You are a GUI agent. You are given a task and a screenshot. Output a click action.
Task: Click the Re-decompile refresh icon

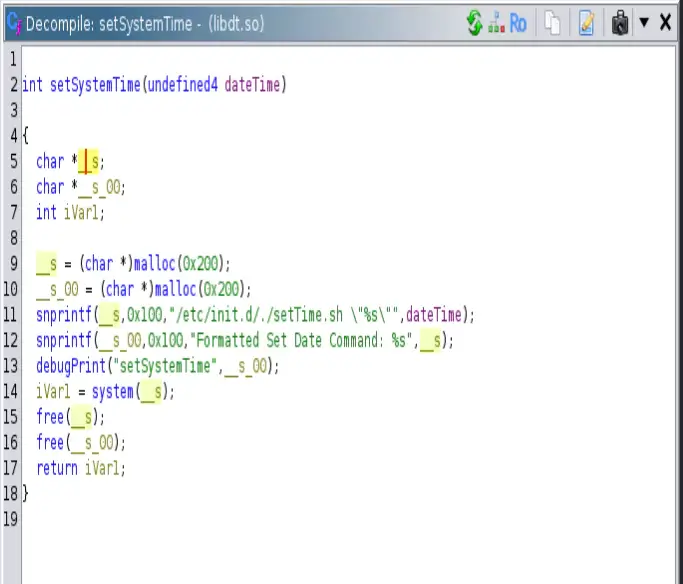point(474,23)
